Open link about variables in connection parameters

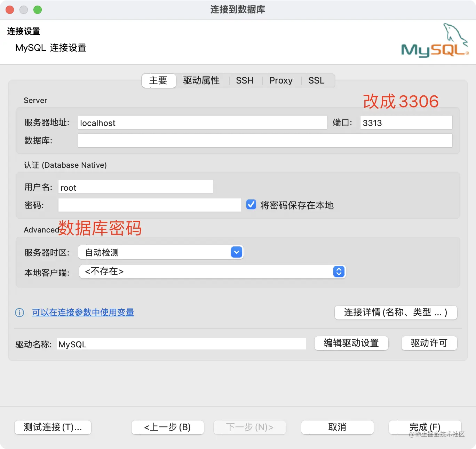(83, 313)
